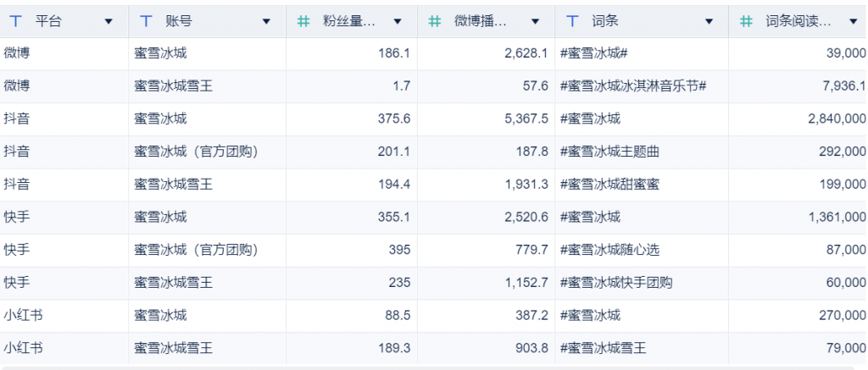
Task: Select the 词条 column header label
Action: point(605,21)
